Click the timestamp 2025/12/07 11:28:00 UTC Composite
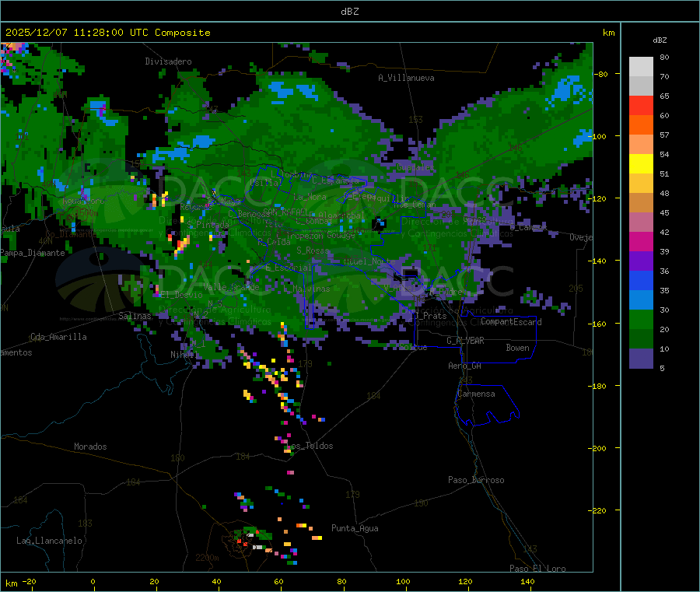The height and width of the screenshot is (592, 700). click(x=107, y=33)
